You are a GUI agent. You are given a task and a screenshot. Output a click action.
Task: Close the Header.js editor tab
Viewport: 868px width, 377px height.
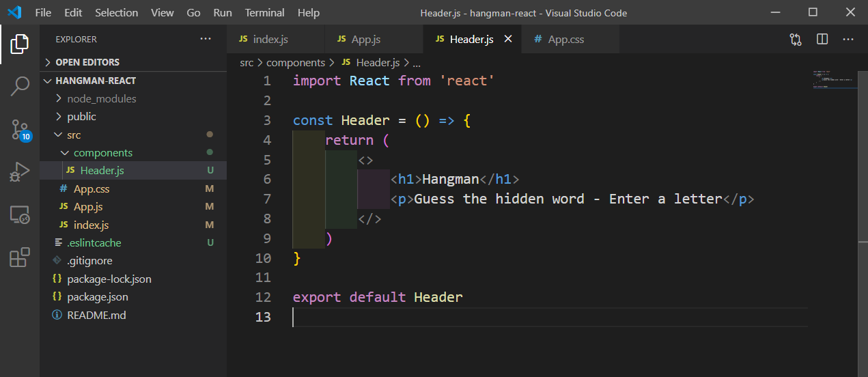click(x=508, y=40)
